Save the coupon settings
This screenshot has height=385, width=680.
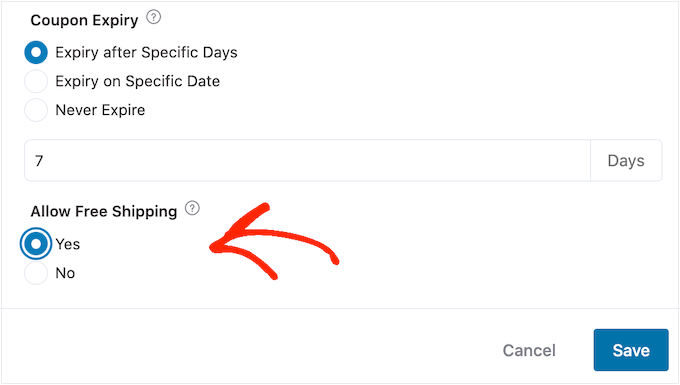tap(631, 350)
